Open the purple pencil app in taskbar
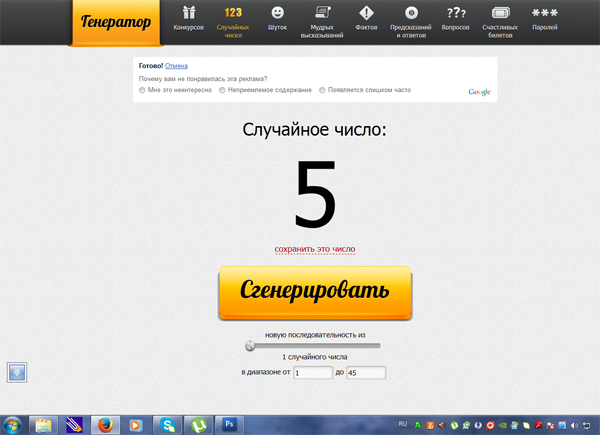The width and height of the screenshot is (600, 435). click(x=74, y=425)
